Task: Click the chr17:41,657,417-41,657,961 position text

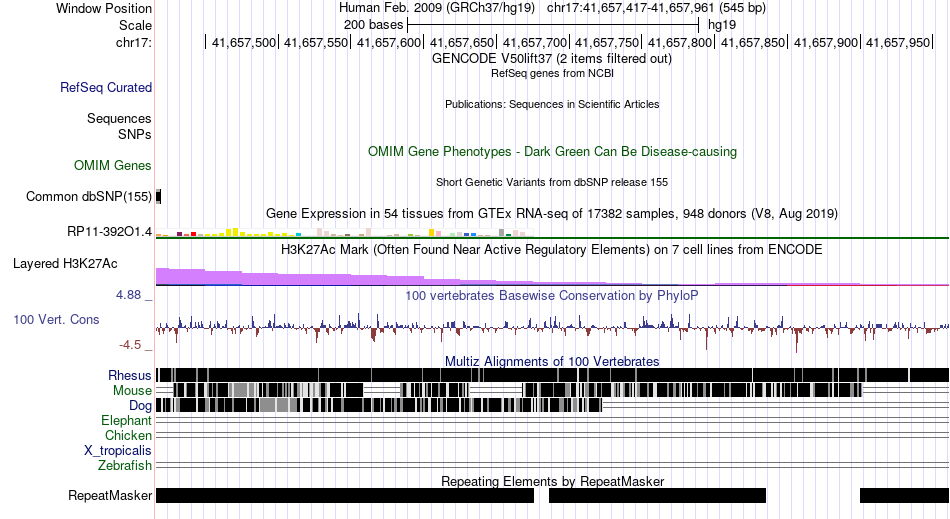Action: [631, 8]
